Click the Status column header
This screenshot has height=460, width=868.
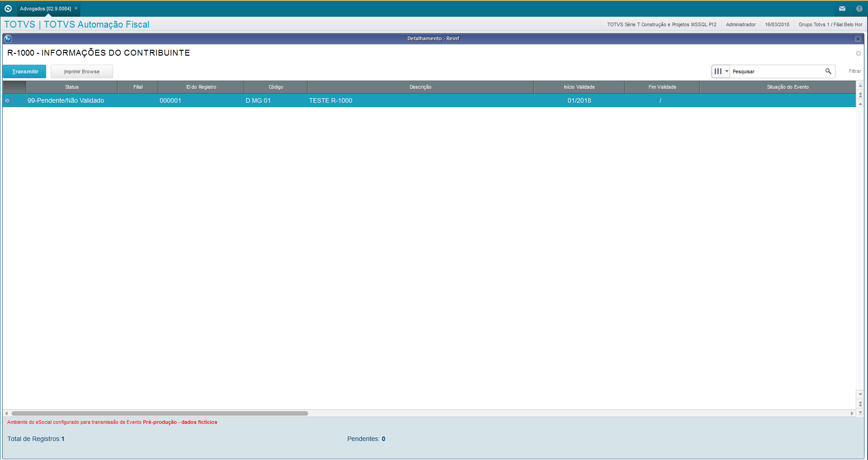coord(72,87)
